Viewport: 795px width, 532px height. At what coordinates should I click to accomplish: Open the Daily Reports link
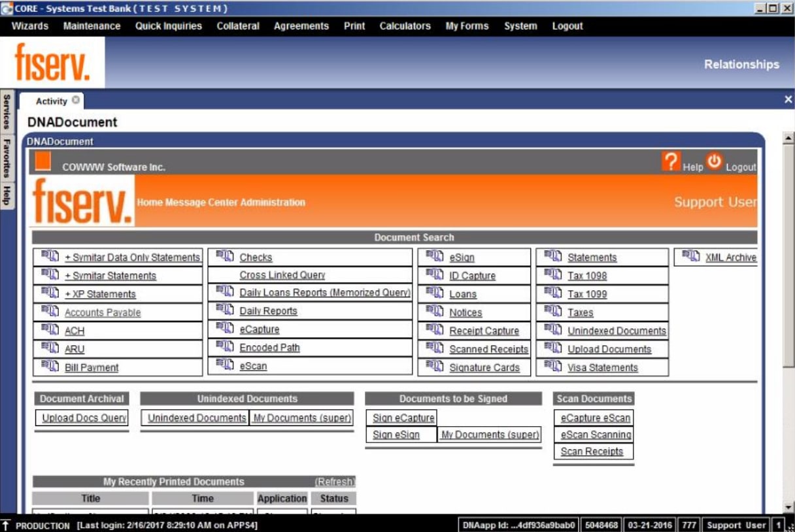(268, 311)
